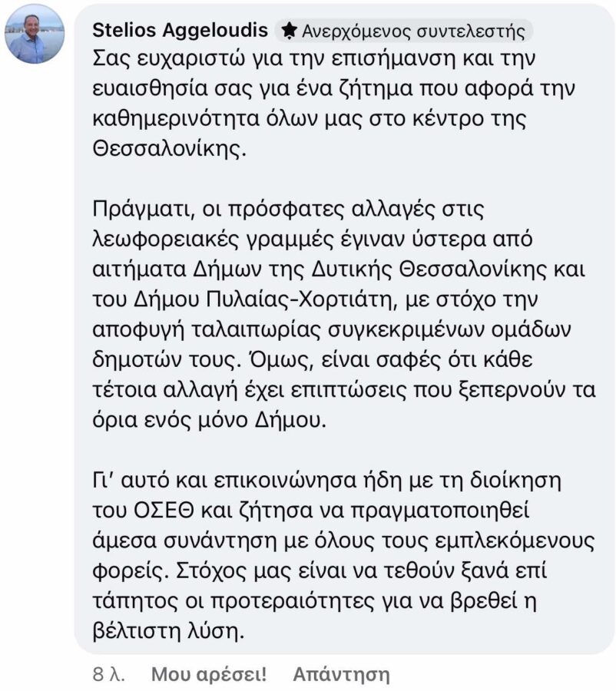Open the Stelios Aggeloudis name link
616x691 pixels.
click(x=180, y=30)
